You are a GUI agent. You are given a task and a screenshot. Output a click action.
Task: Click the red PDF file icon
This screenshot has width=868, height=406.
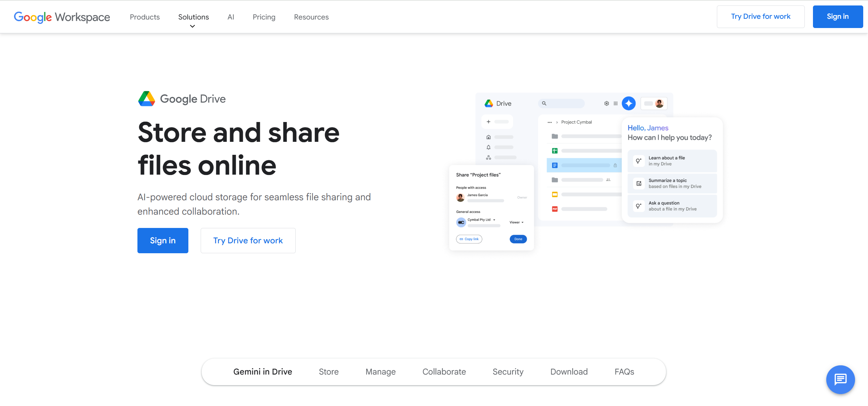(555, 209)
